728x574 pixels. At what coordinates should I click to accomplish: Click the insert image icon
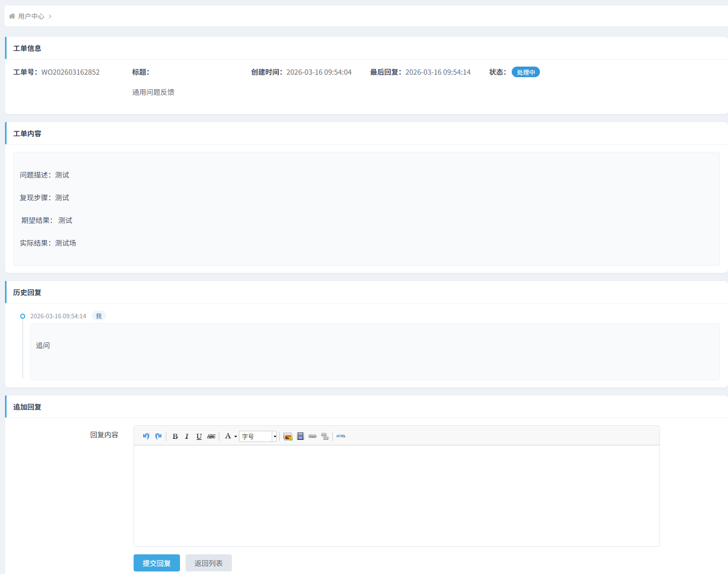click(288, 436)
